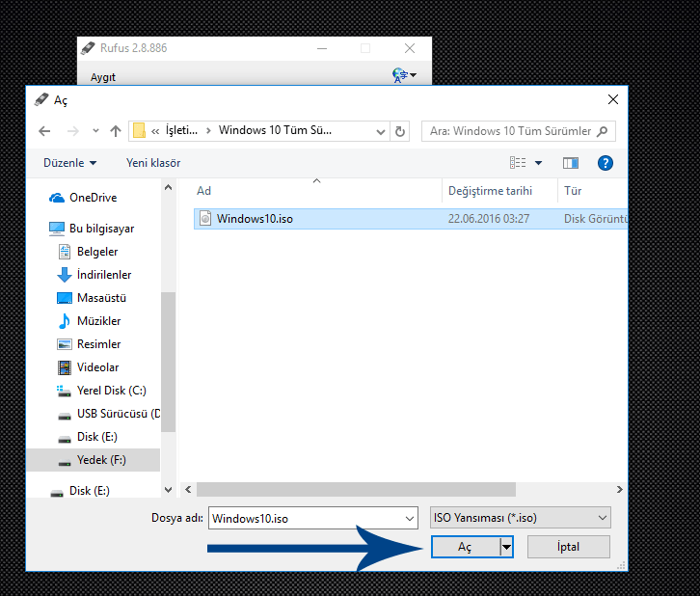Screen dimensions: 700x596
Task: Click the date 22.06.2016 03:27
Action: point(489,219)
